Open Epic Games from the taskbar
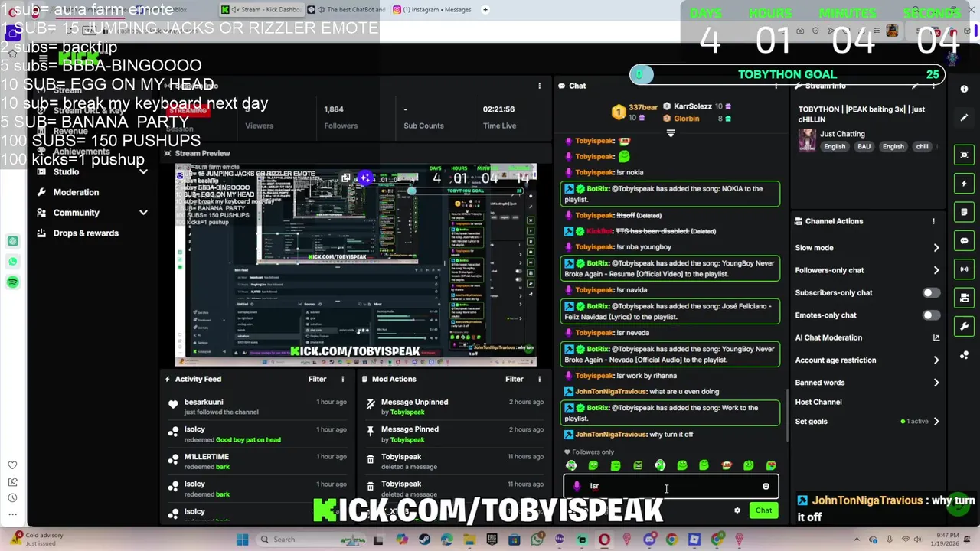Viewport: 980px width, 551px height. point(492,540)
